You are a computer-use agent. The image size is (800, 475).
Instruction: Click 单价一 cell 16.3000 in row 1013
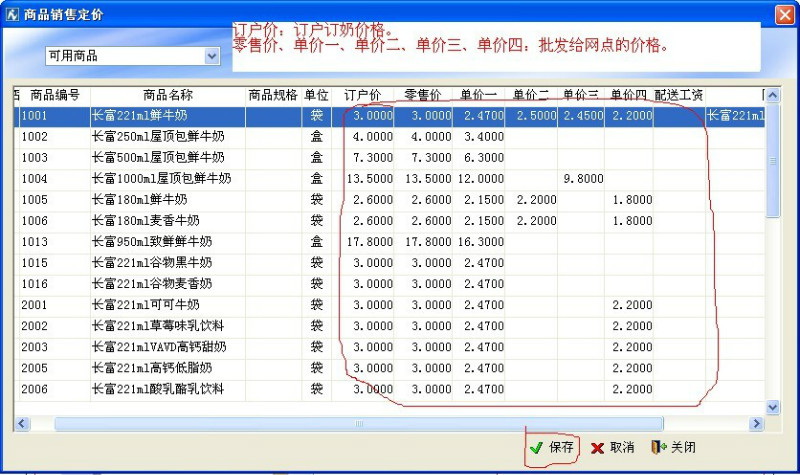pyautogui.click(x=478, y=242)
